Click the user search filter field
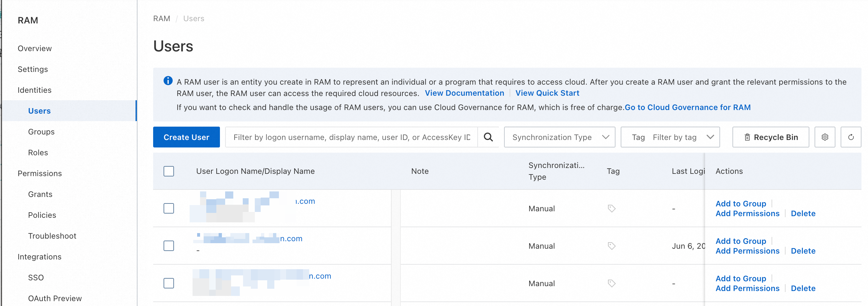 pyautogui.click(x=351, y=137)
